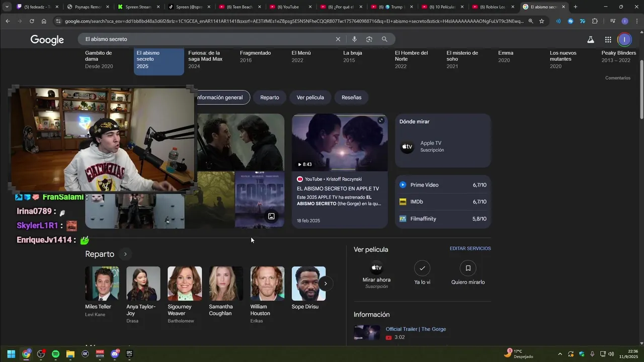Switch to the Teen Beach browser tab
Viewport: 644px width, 362px height.
[240, 7]
